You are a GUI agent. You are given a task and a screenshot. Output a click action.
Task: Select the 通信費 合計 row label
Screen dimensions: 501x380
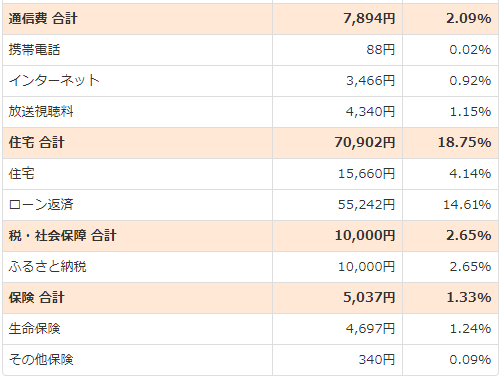[x=43, y=19]
